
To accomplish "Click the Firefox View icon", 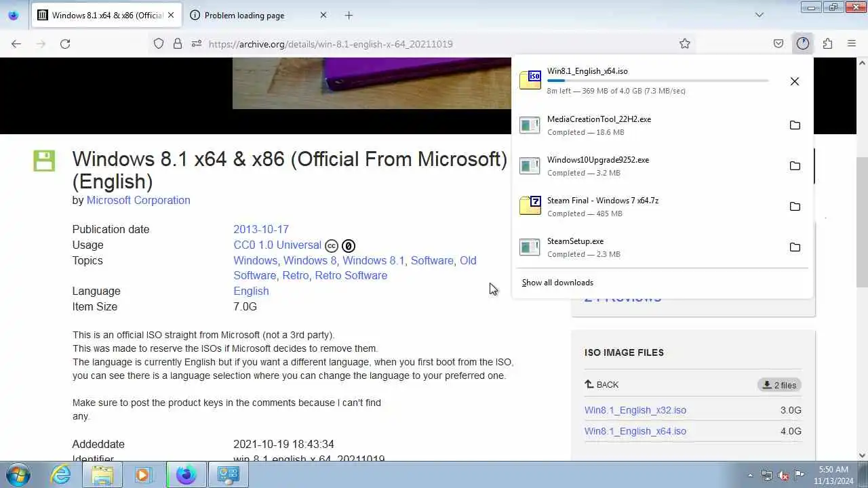I will click(13, 15).
